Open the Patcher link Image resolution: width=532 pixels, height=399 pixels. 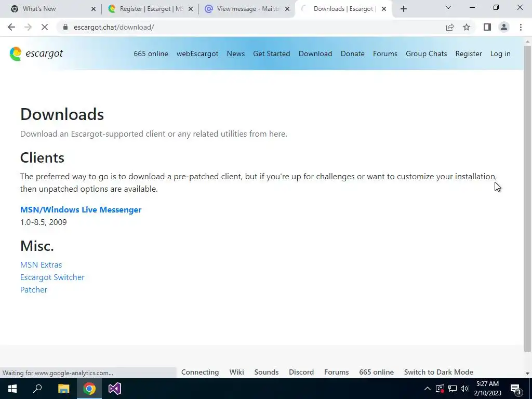click(34, 290)
